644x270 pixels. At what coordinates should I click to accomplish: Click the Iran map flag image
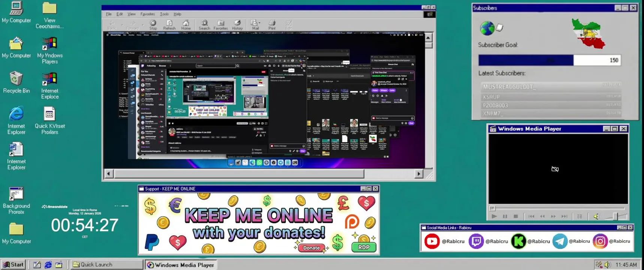point(588,34)
